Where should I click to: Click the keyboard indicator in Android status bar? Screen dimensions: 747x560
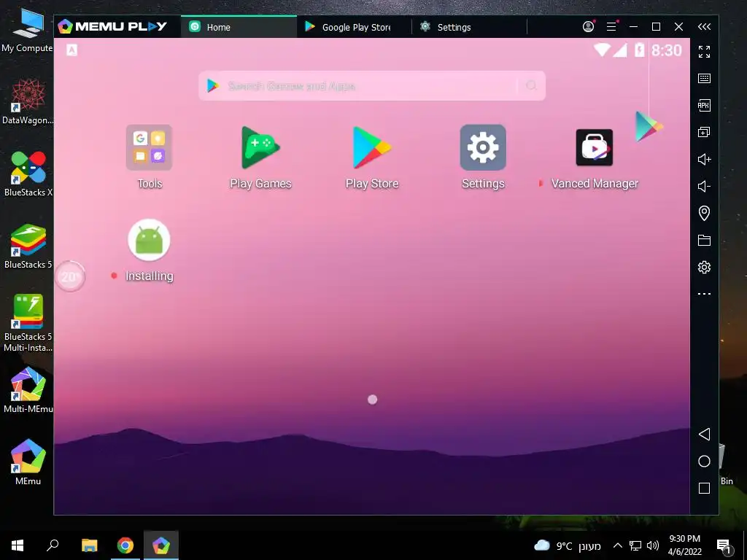[71, 50]
